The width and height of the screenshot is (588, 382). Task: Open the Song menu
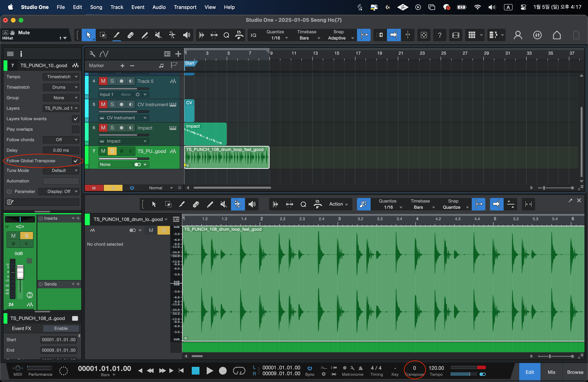click(x=96, y=7)
